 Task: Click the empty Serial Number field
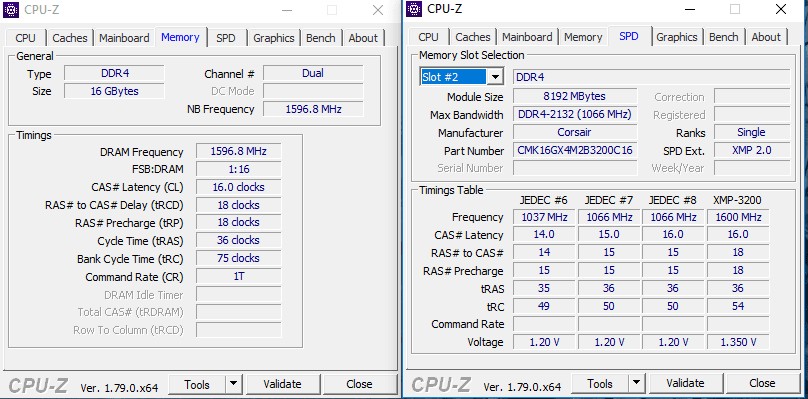(x=575, y=168)
